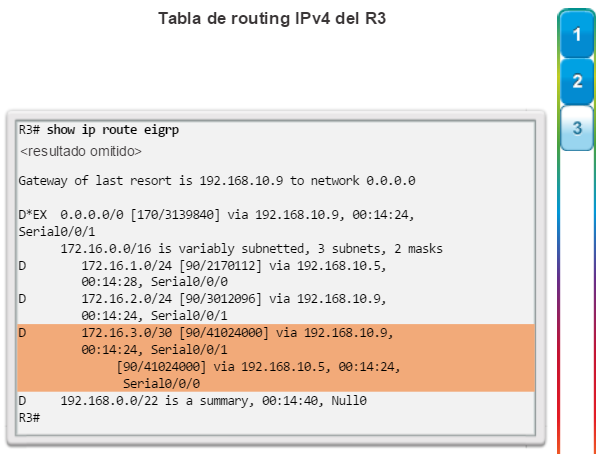This screenshot has width=600, height=454.
Task: Click the 192.168.0.0/22 summary Null0 route
Action: 192,401
